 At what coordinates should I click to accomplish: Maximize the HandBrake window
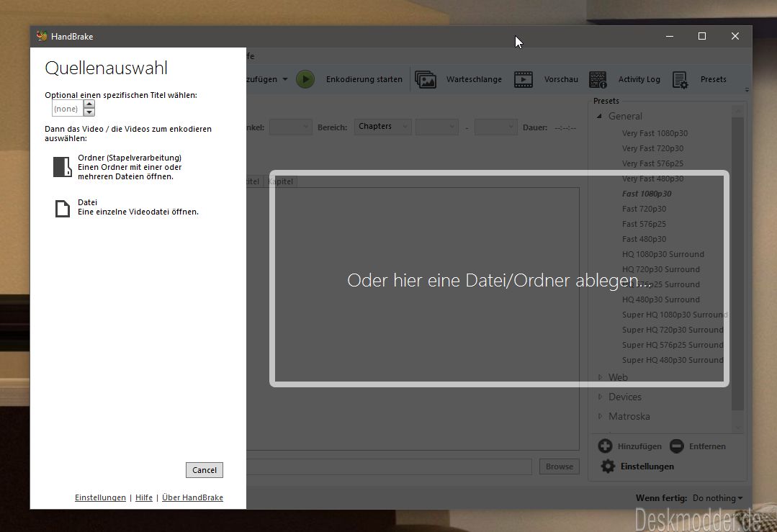pyautogui.click(x=701, y=36)
